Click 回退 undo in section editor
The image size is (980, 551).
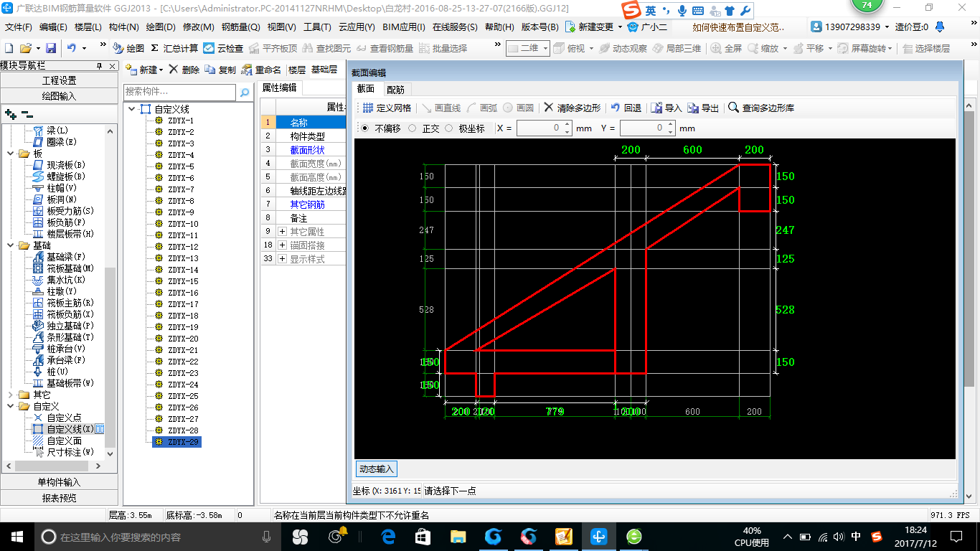626,108
